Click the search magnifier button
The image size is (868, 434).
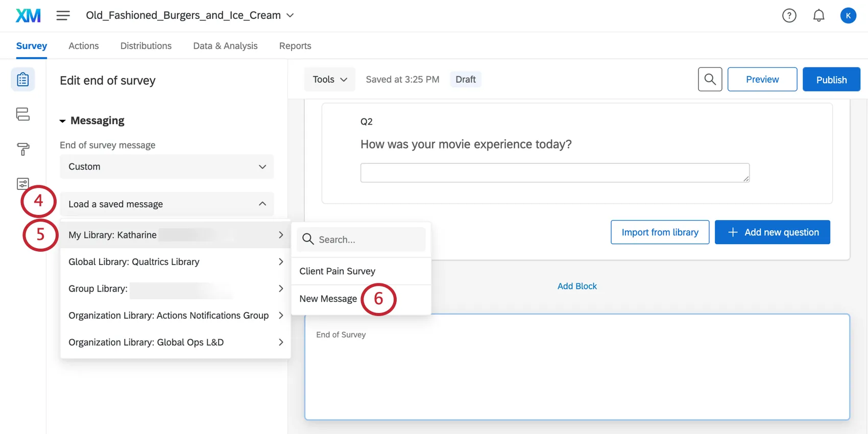(x=710, y=80)
